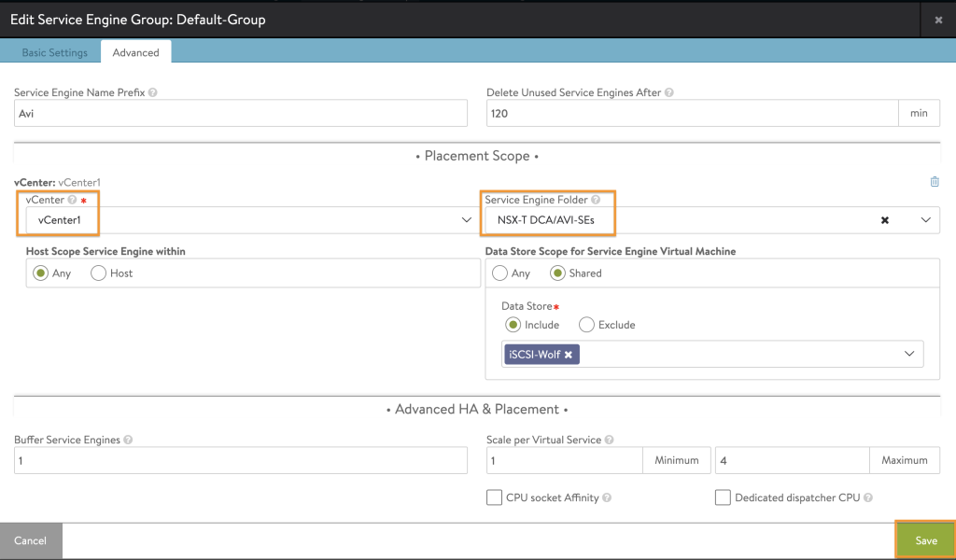Click the 'min' unit label
The image size is (956, 560).
(919, 113)
